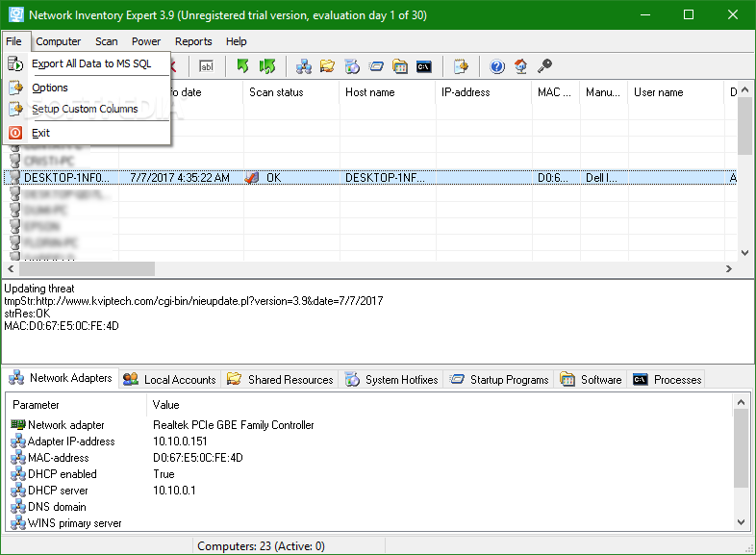The height and width of the screenshot is (555, 756).
Task: Click the Setup Custom Columns menu icon
Action: click(x=15, y=109)
